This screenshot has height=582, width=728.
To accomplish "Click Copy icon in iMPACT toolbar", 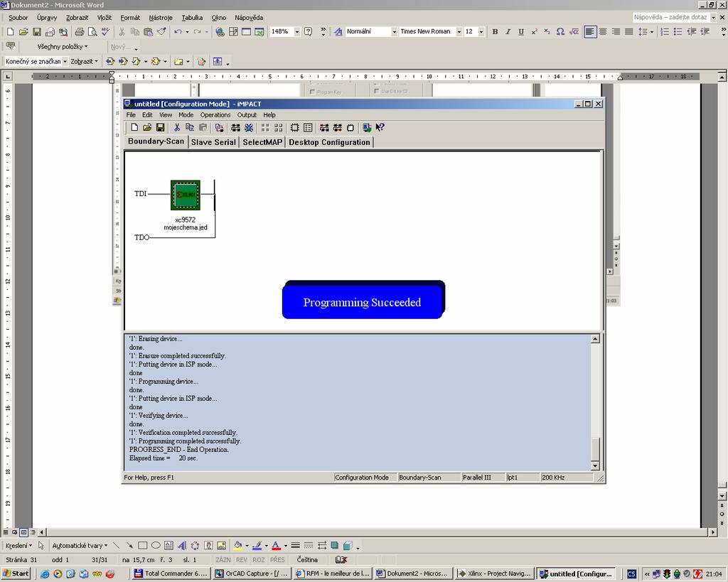I will (x=189, y=128).
